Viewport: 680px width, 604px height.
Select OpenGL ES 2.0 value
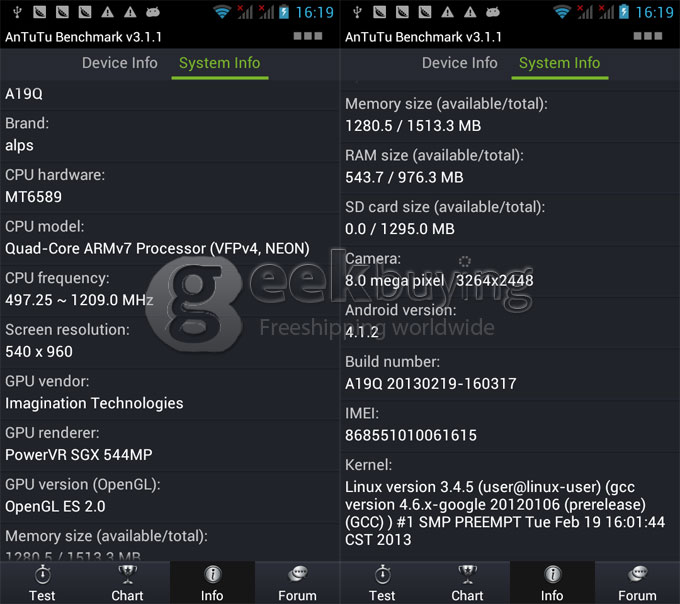[55, 506]
